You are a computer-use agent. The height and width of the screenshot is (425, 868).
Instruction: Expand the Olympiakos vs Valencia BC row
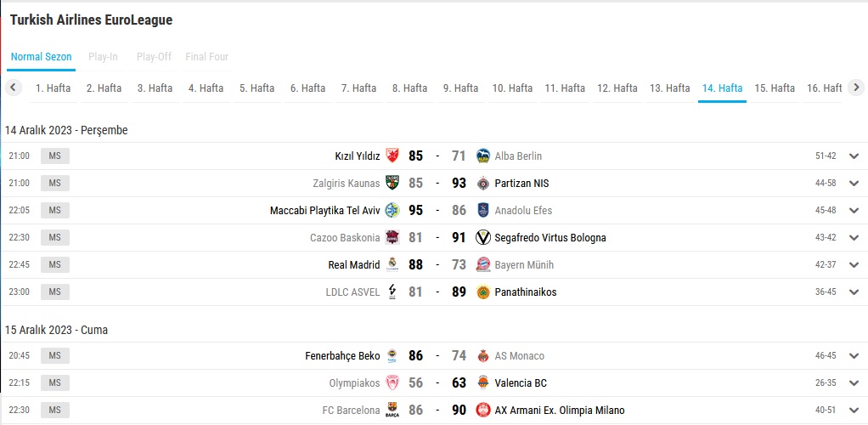[x=854, y=383]
